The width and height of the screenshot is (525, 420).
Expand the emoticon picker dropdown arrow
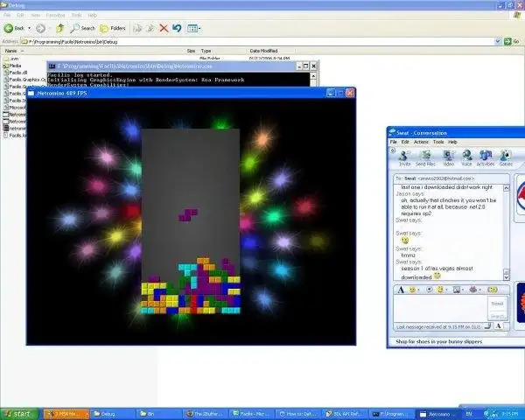click(419, 290)
